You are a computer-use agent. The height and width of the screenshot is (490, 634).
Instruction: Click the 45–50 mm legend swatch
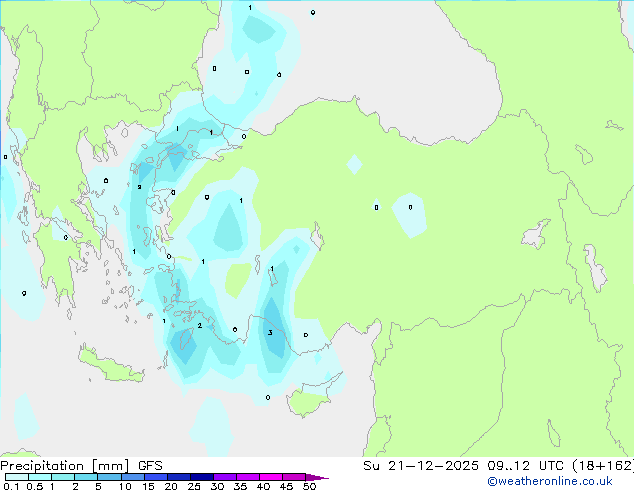(294, 477)
